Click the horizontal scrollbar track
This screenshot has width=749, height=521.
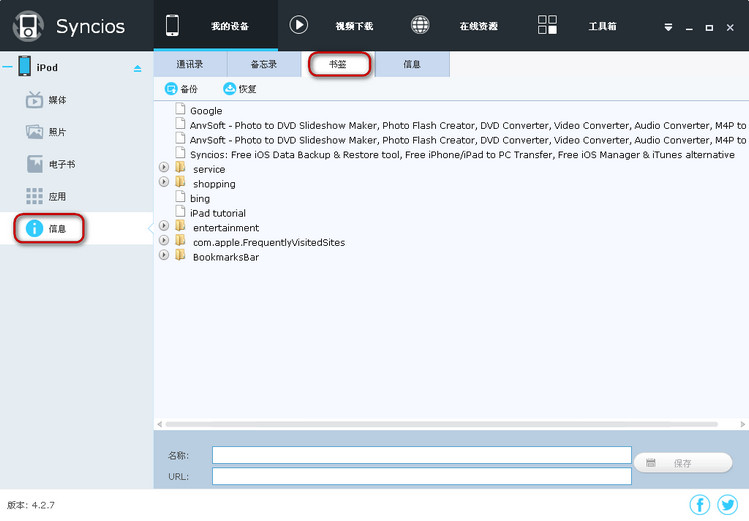(441, 424)
